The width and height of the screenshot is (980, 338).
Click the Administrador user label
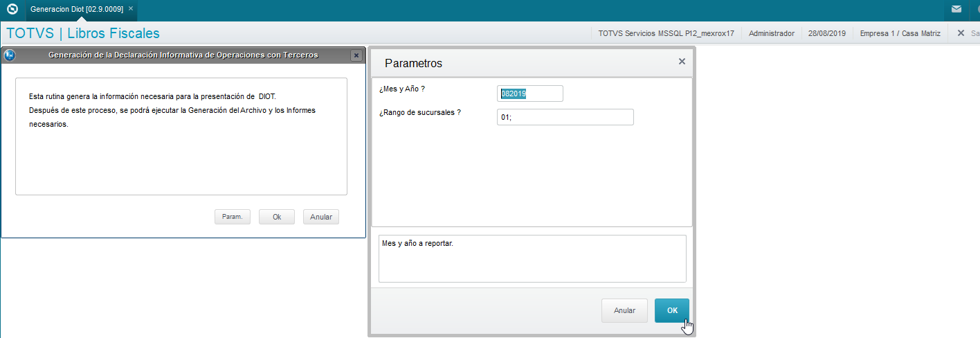(x=772, y=33)
